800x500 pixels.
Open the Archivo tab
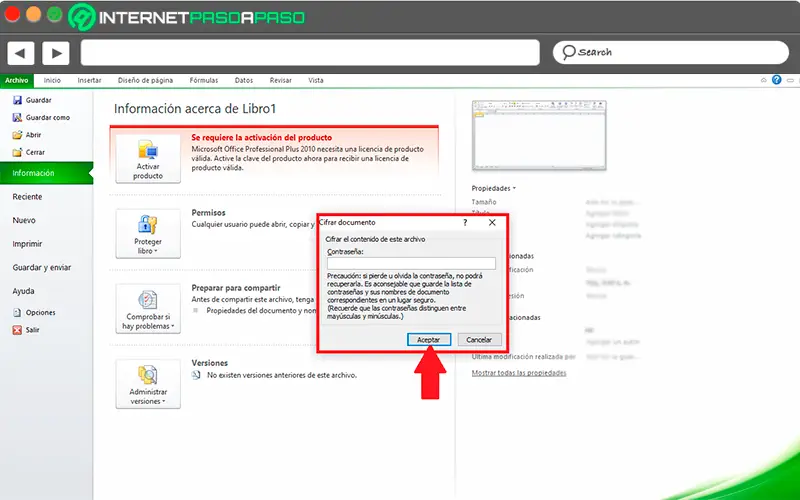click(x=17, y=81)
